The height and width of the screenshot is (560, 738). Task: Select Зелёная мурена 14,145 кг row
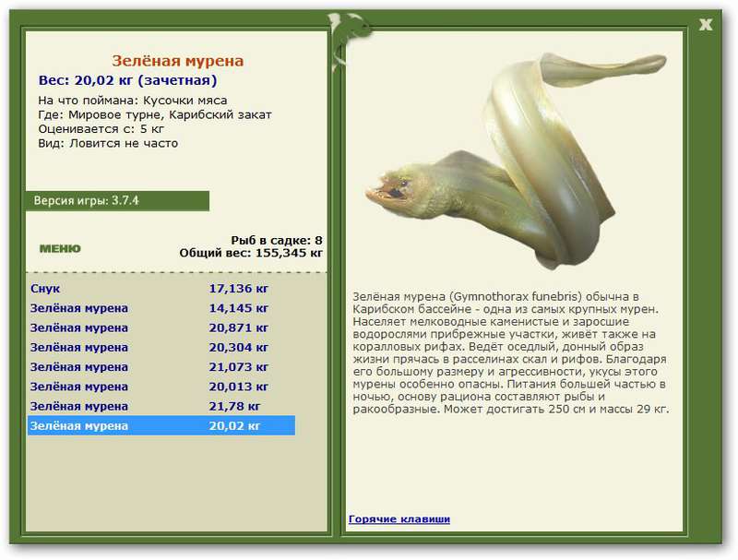(161, 308)
